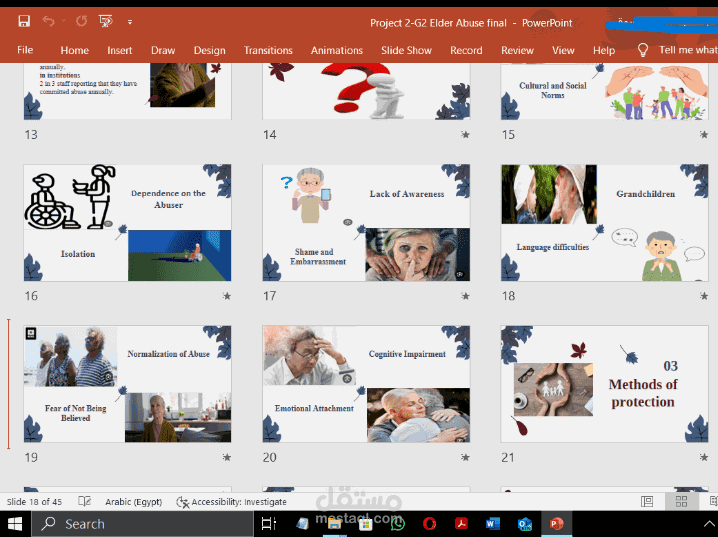Open Outlook from the taskbar
The height and width of the screenshot is (537, 718).
pos(525,523)
